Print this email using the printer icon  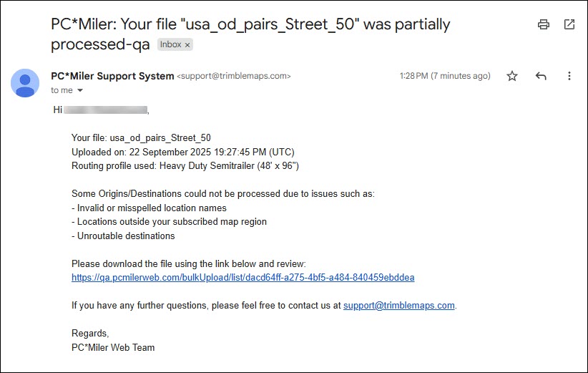point(544,24)
